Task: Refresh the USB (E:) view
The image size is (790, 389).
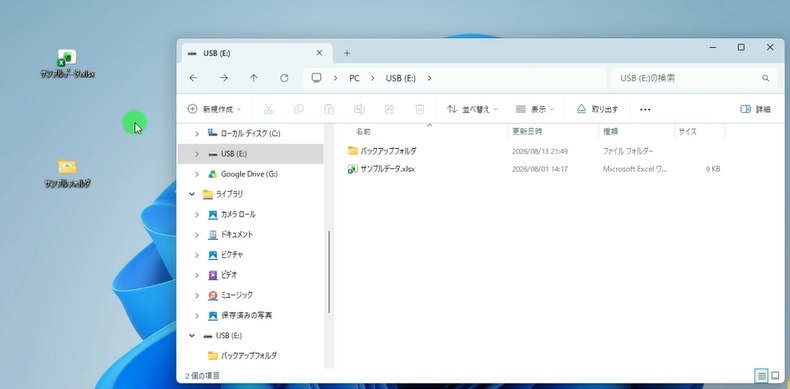Action: [284, 78]
